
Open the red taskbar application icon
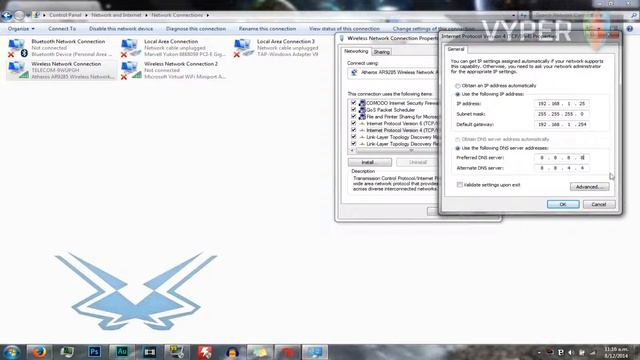coord(287,352)
